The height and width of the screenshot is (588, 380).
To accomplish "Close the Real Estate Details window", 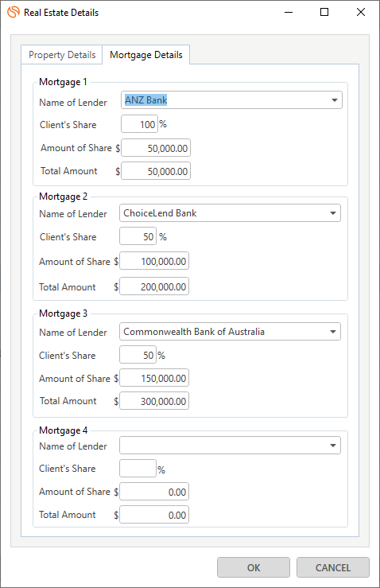I will (361, 13).
